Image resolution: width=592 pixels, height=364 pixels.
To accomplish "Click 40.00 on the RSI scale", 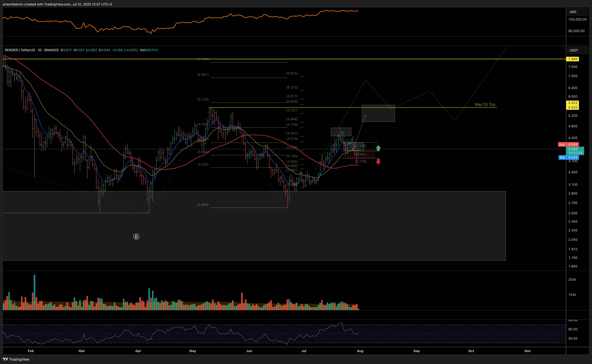I will pos(573,338).
